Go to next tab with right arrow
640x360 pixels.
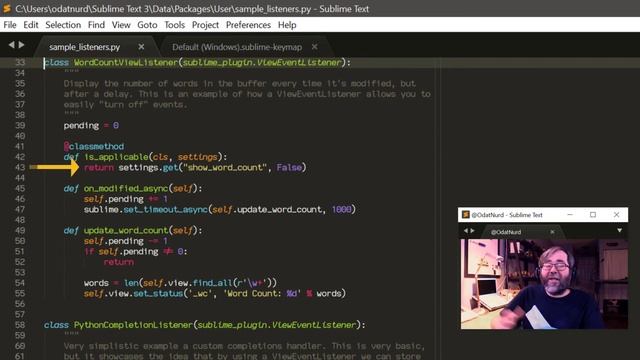point(22,45)
